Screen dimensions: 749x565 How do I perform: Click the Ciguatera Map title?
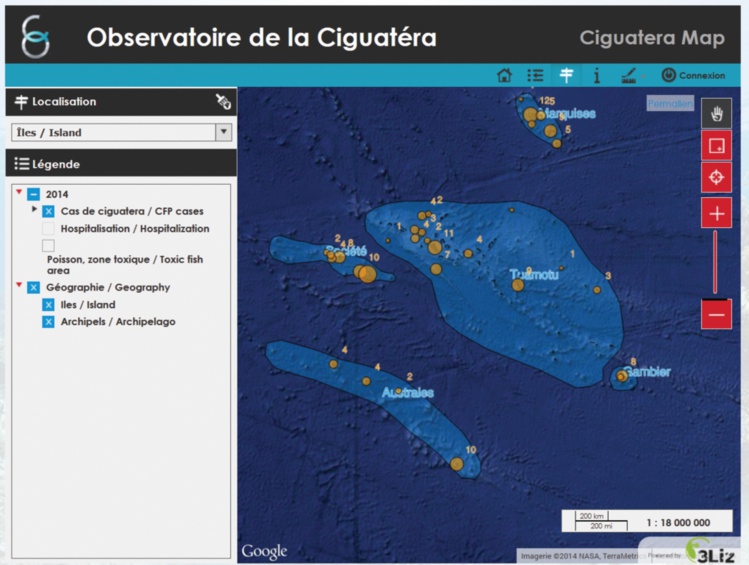(x=652, y=37)
